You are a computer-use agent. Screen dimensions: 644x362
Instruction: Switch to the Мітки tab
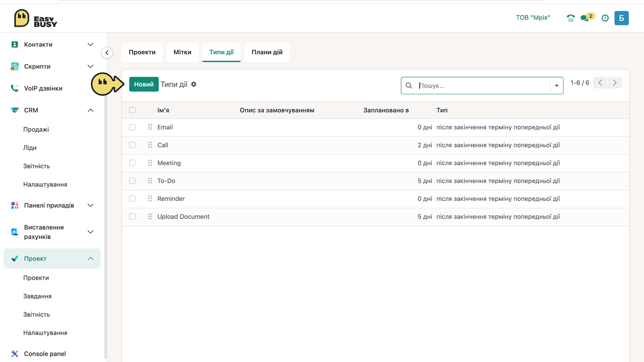[182, 52]
